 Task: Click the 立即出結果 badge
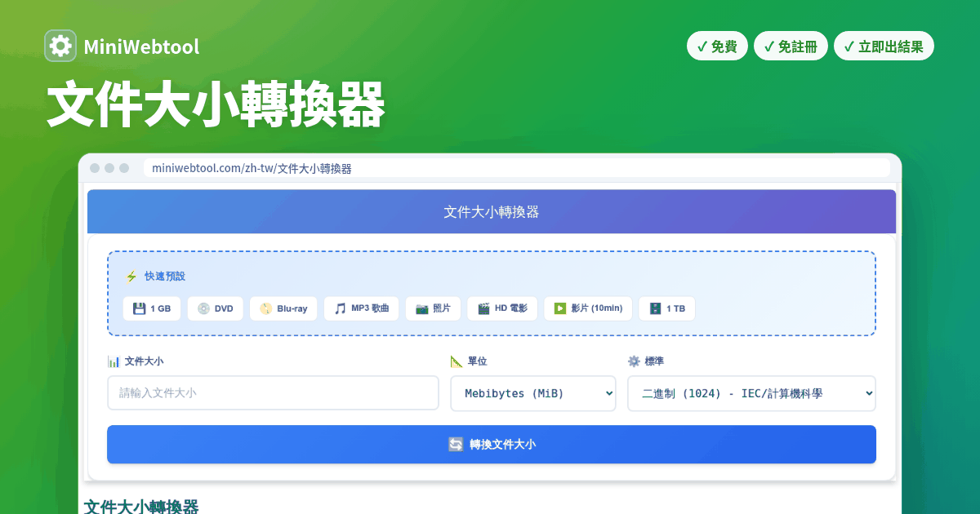(884, 47)
